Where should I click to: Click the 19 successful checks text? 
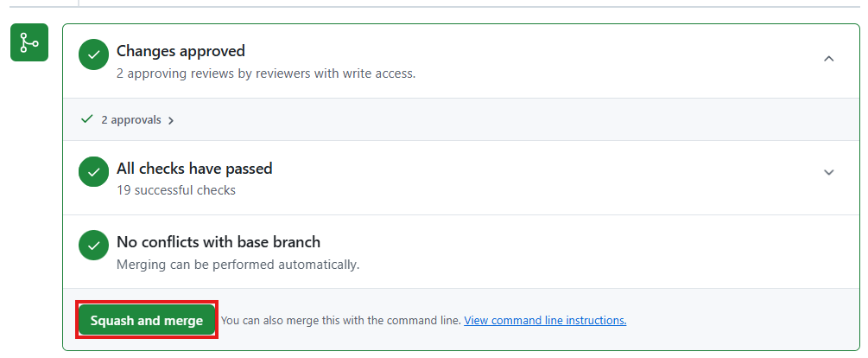click(176, 190)
